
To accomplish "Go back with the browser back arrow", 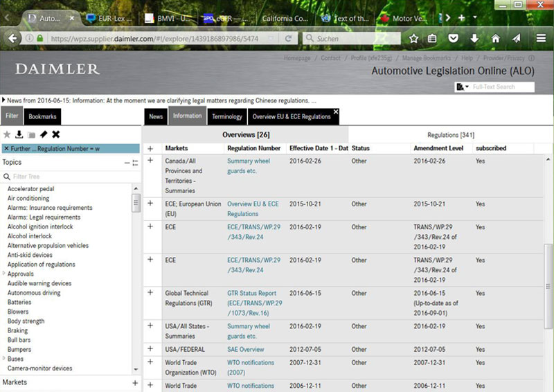I will click(x=12, y=38).
